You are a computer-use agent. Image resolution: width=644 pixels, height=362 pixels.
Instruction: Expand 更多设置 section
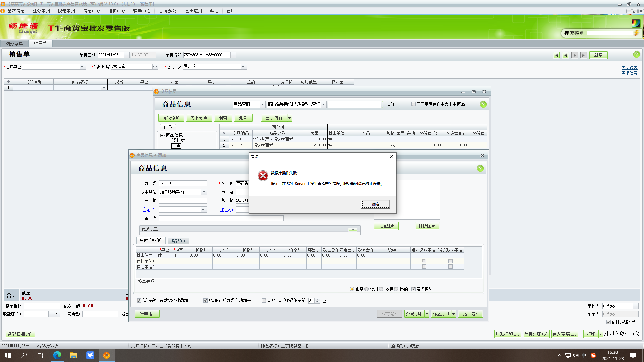[x=352, y=229]
